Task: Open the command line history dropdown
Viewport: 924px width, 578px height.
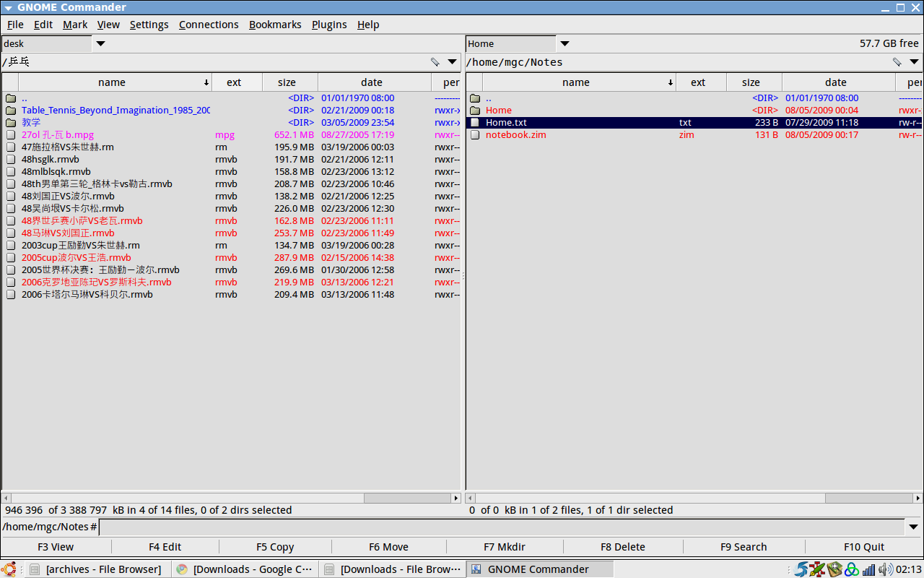Action: 914,527
